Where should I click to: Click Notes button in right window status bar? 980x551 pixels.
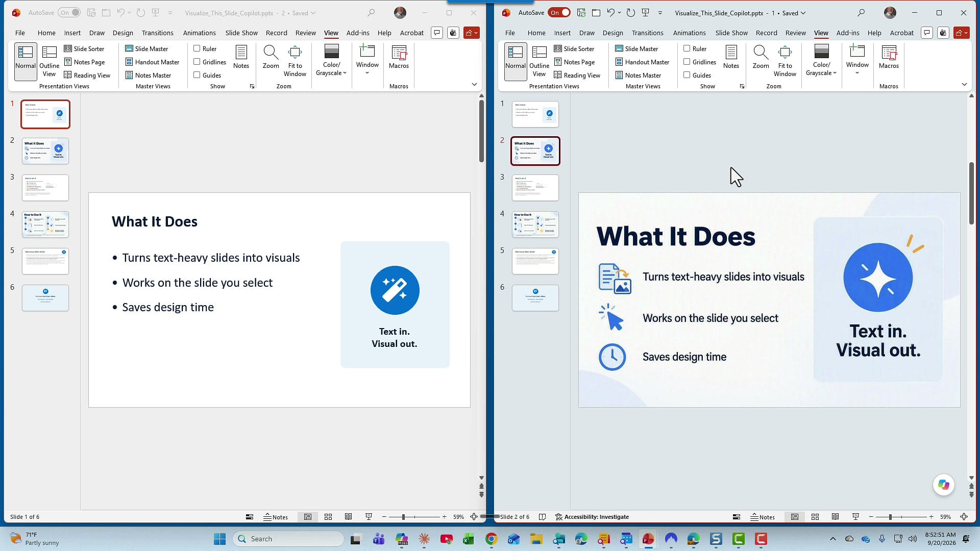(x=763, y=517)
